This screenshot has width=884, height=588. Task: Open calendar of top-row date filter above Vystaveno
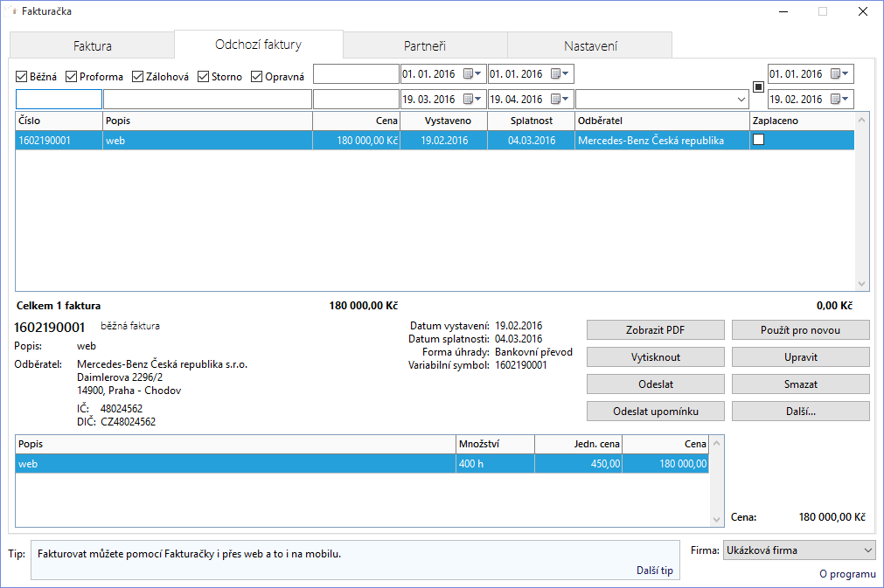tap(472, 73)
